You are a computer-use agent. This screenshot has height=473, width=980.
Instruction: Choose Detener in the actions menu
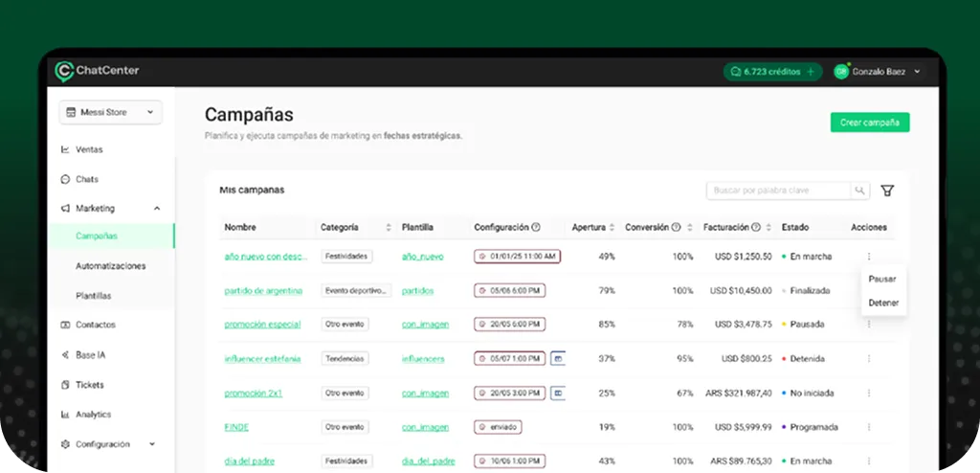pos(883,303)
